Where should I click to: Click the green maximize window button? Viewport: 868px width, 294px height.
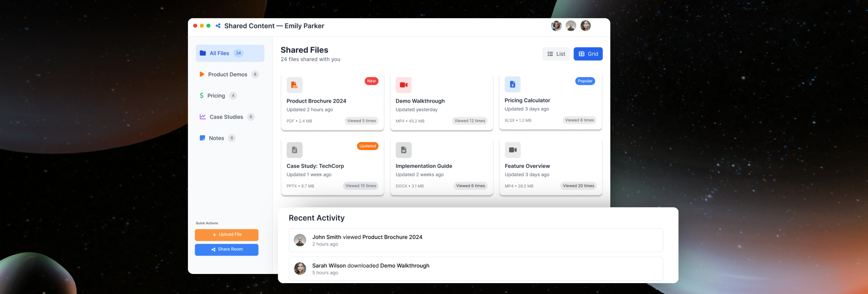[x=208, y=26]
